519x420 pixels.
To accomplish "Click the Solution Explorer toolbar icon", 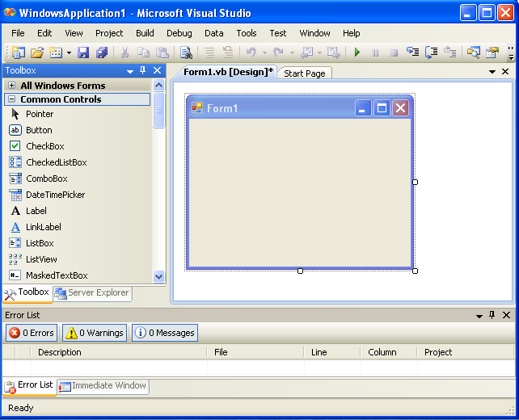I will (474, 52).
